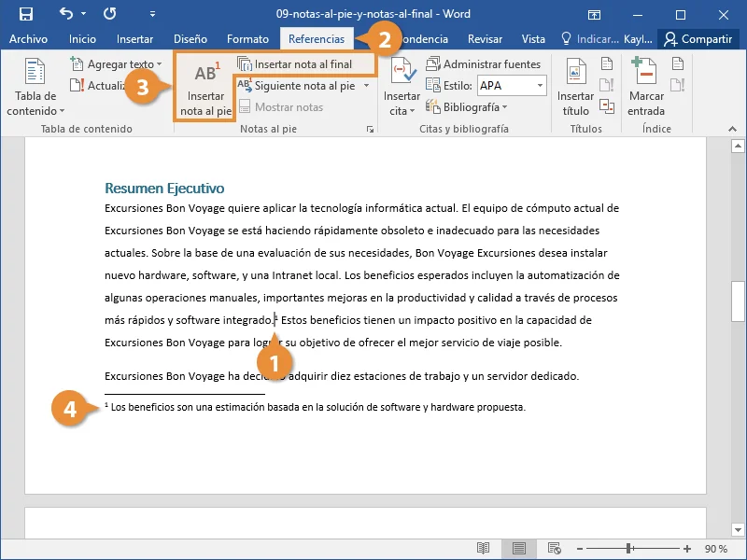Viewport: 747px width, 560px height.
Task: Click the Marcar entrada icon
Action: (x=645, y=87)
